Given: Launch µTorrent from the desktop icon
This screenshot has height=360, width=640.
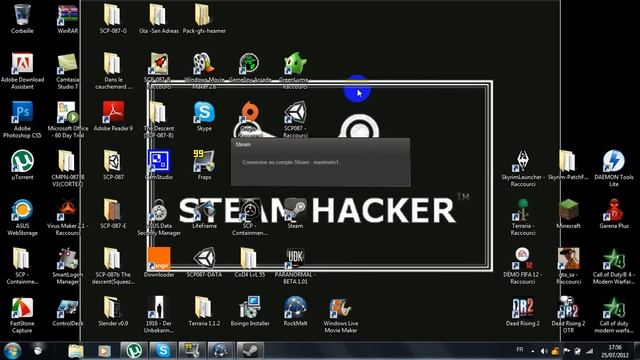Looking at the screenshot, I should click(22, 165).
